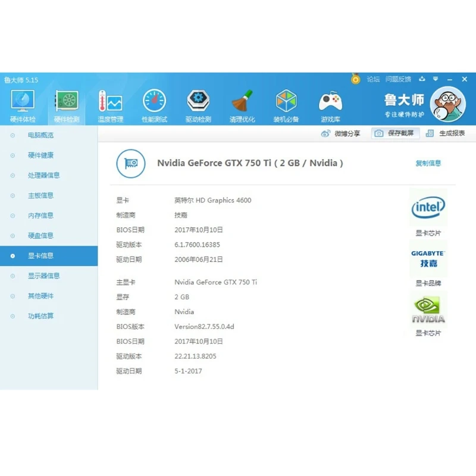Close the 鲁大师 window

coord(465,79)
